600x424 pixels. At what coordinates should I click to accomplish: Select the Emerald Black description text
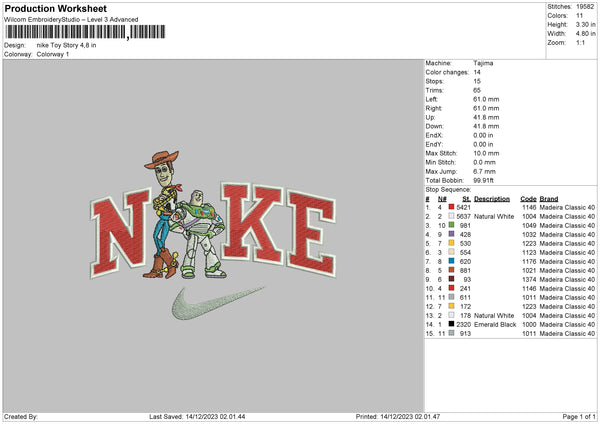pos(495,325)
